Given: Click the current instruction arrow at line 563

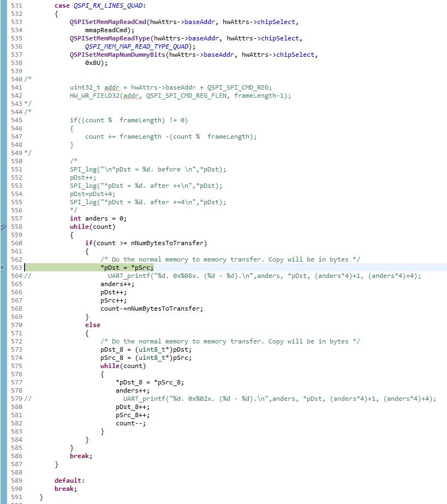Looking at the screenshot, I should [x=3, y=268].
